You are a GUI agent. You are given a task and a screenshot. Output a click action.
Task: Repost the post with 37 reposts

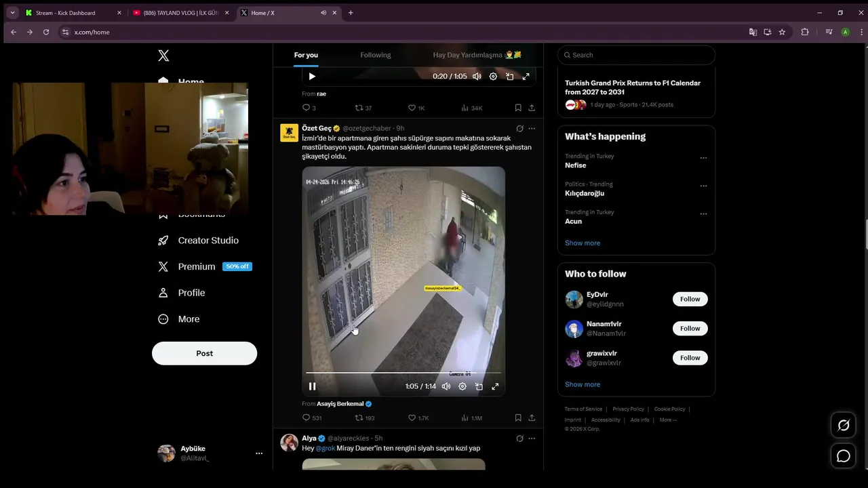(363, 108)
